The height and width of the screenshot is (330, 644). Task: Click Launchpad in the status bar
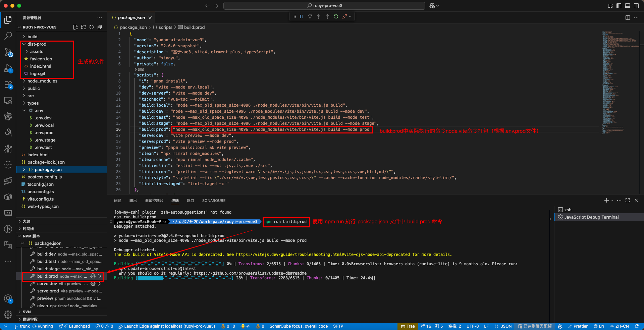[x=74, y=326]
